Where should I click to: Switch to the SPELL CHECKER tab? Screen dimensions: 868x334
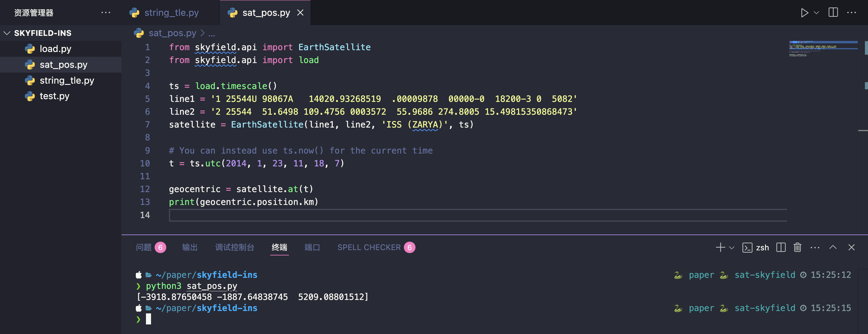tap(369, 247)
